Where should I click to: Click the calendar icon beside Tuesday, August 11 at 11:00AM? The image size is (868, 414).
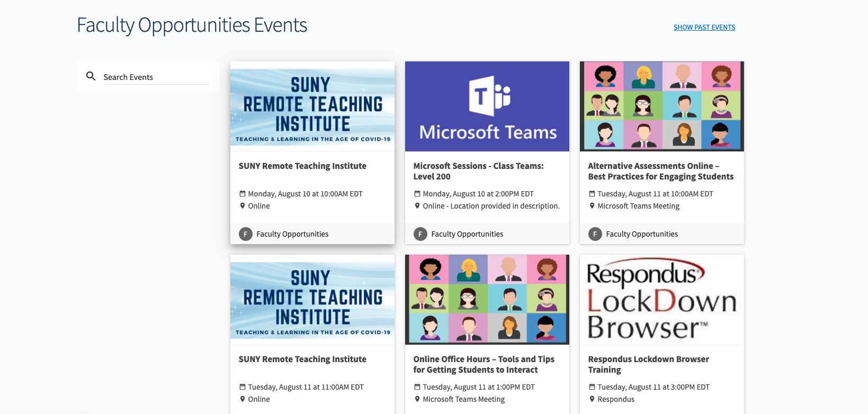tap(243, 387)
